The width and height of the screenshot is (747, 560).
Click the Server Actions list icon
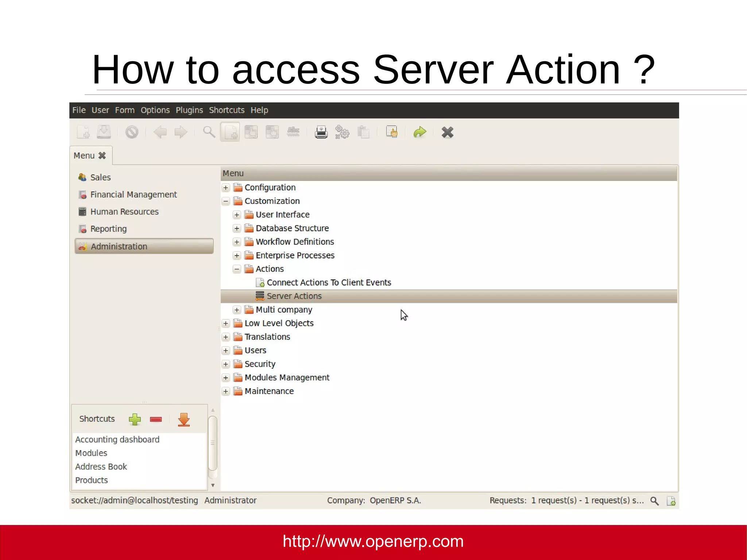(260, 296)
